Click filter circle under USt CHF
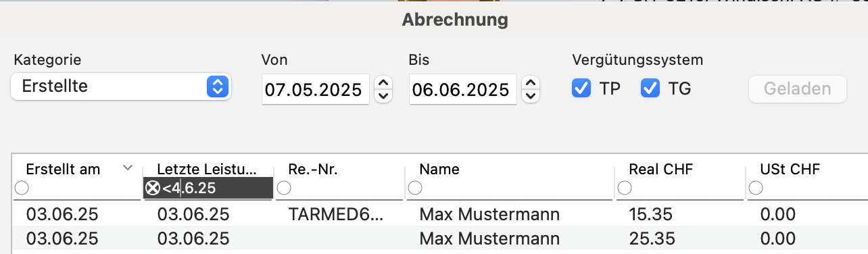 tap(756, 188)
